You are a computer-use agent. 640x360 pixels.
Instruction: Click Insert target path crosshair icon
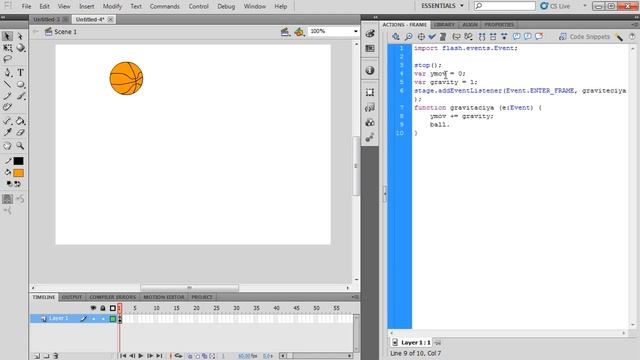(x=421, y=37)
